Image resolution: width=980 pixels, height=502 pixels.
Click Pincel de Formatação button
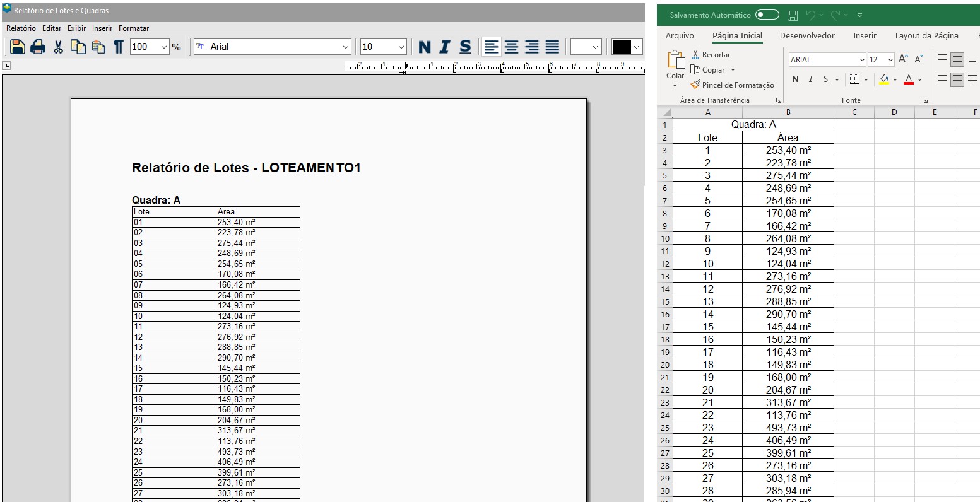(732, 85)
